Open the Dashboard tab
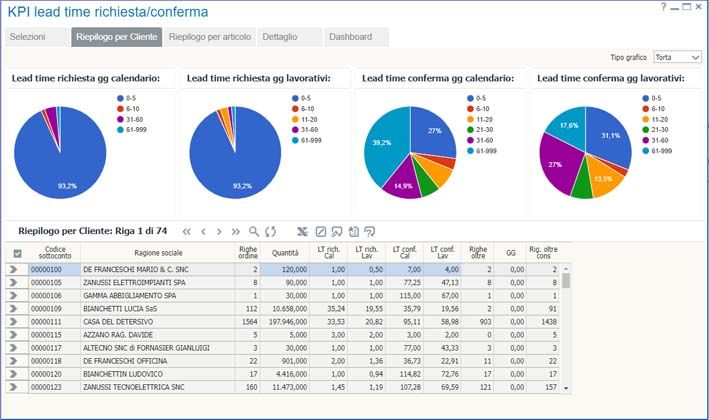Viewport: 709px width, 420px height. click(350, 37)
